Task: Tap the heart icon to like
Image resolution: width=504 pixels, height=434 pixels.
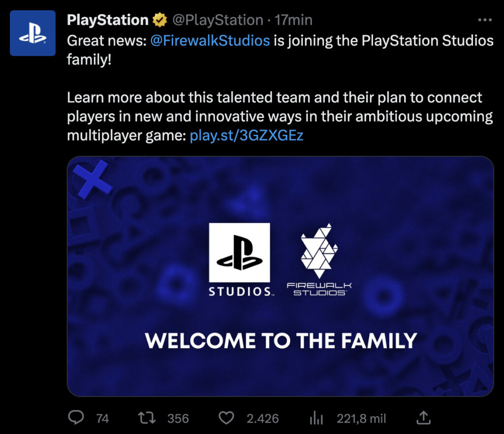Action: (x=226, y=418)
